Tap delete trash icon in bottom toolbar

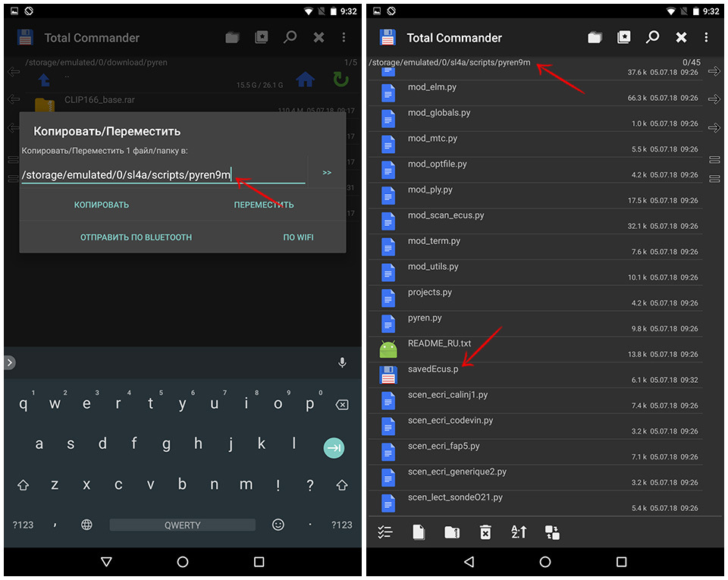(x=485, y=532)
